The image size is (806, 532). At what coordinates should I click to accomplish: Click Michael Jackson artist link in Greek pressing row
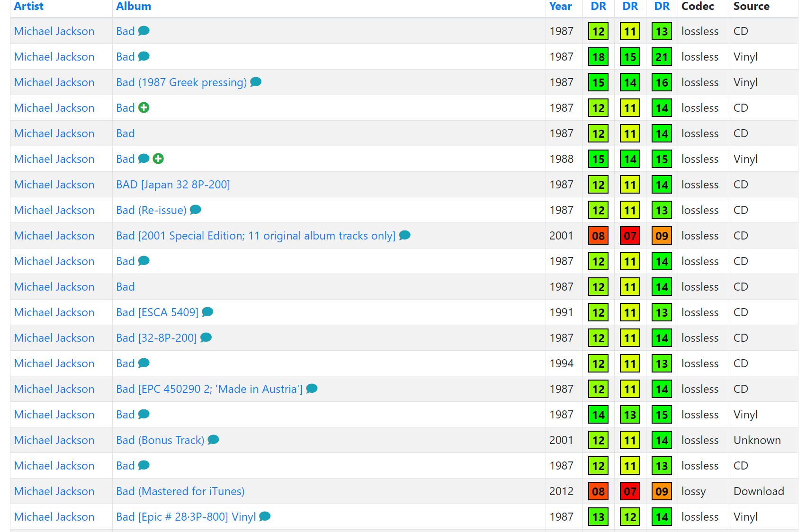[54, 82]
